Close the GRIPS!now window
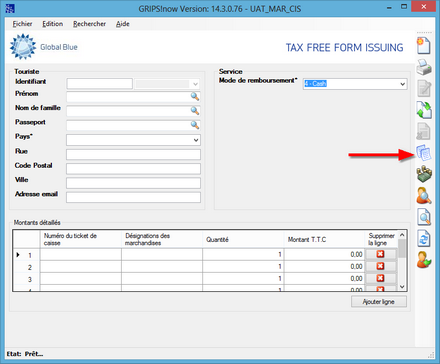Image resolution: width=440 pixels, height=364 pixels. [x=423, y=7]
